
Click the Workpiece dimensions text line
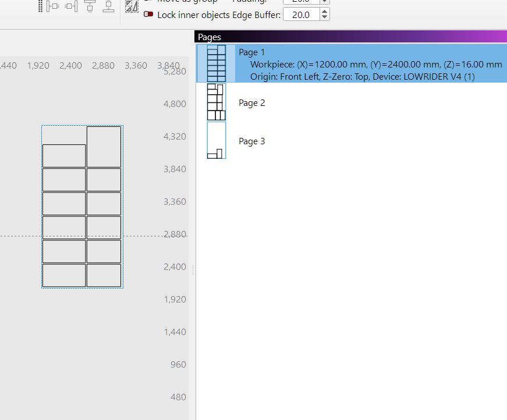coord(376,65)
